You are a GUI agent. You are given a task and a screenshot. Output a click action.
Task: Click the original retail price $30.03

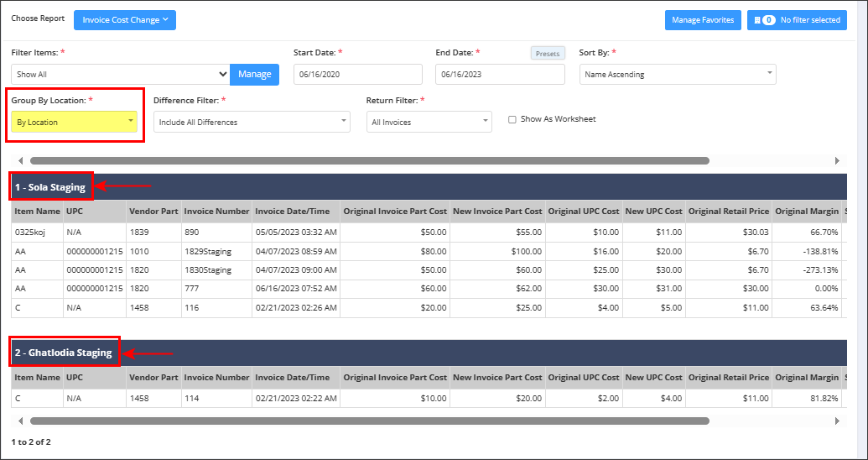click(756, 233)
